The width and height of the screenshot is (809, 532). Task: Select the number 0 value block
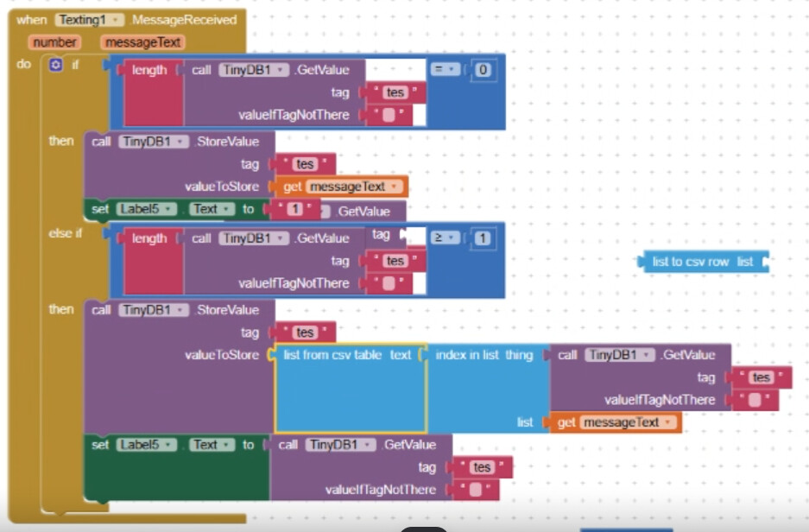point(483,70)
